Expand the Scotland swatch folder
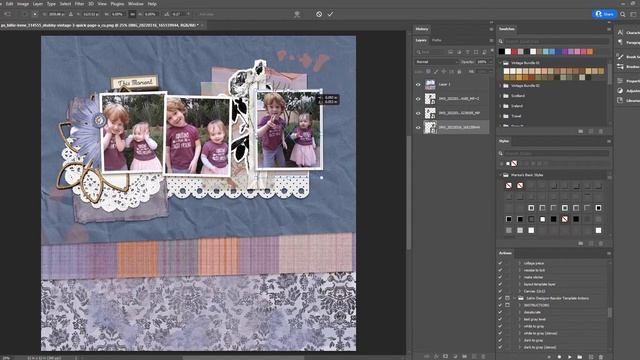The image size is (640, 360). point(501,96)
